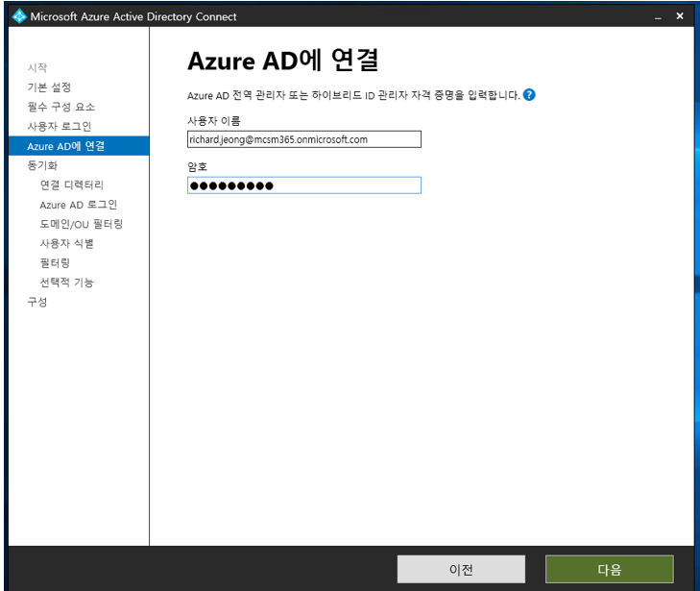700x591 pixels.
Task: Select 시작 step in sidebar
Action: pos(37,67)
